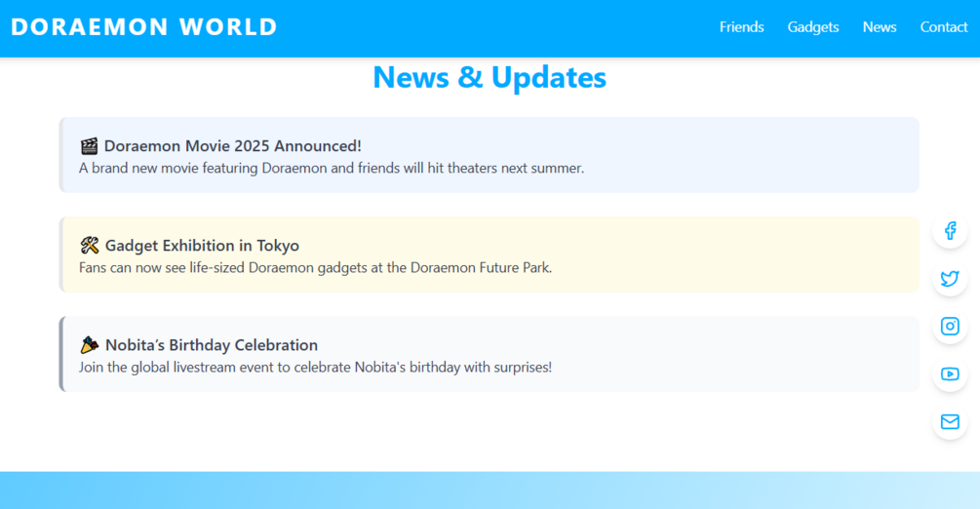Open the YouTube social icon
Screen dimensions: 980x509
(950, 373)
